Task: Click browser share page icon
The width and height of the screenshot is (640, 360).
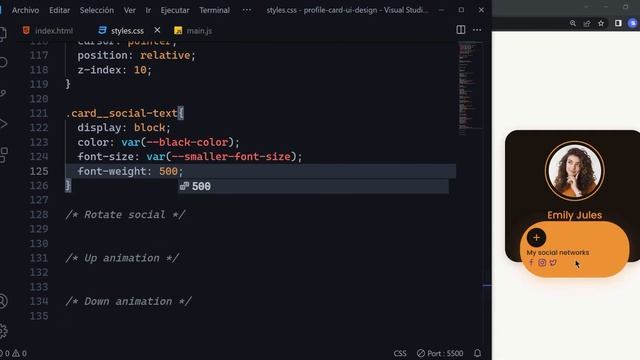Action: point(587,24)
